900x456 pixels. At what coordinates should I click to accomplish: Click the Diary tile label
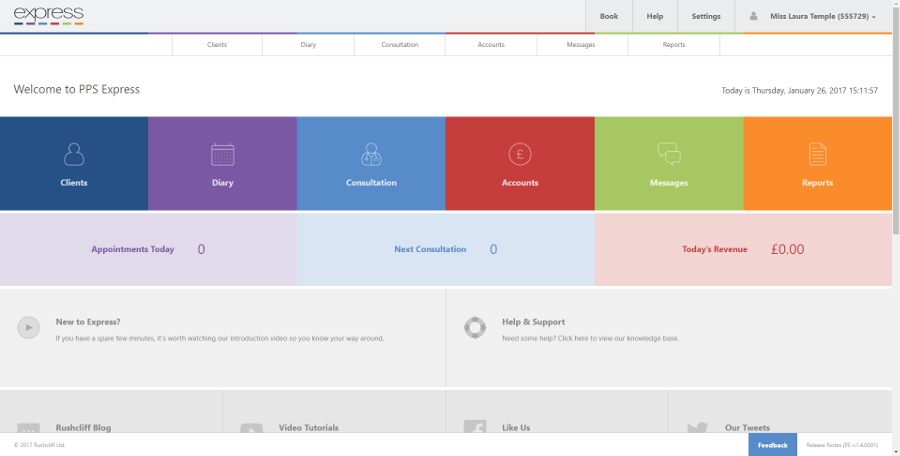coord(223,183)
